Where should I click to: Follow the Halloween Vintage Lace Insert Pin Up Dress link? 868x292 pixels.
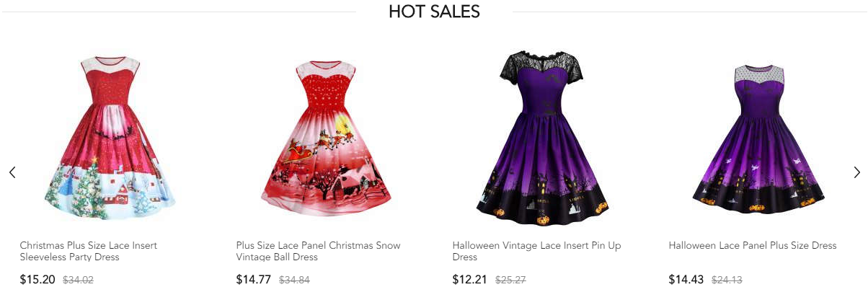click(536, 251)
